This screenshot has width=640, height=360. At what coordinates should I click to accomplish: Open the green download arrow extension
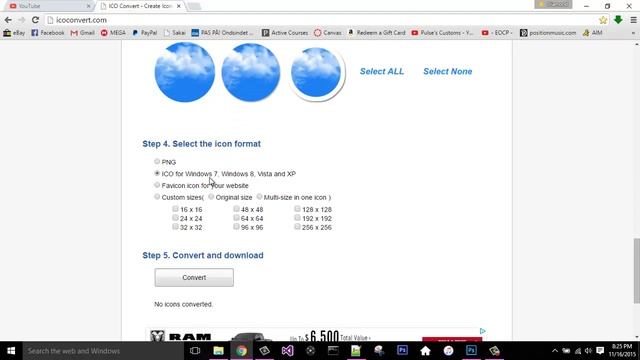tap(618, 20)
